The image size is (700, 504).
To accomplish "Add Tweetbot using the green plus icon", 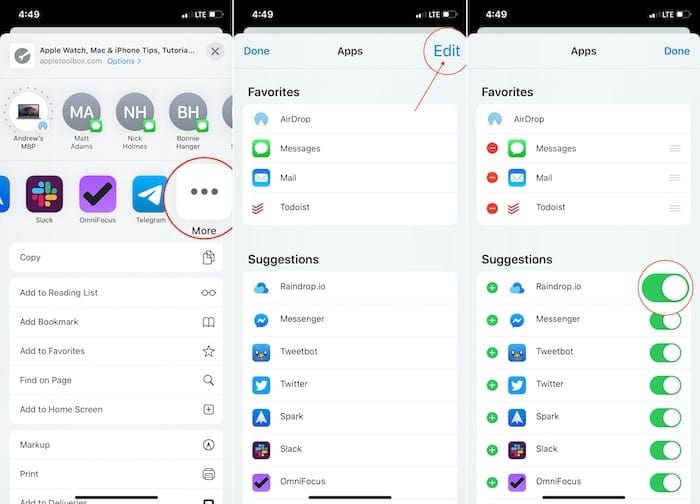I will coord(492,353).
